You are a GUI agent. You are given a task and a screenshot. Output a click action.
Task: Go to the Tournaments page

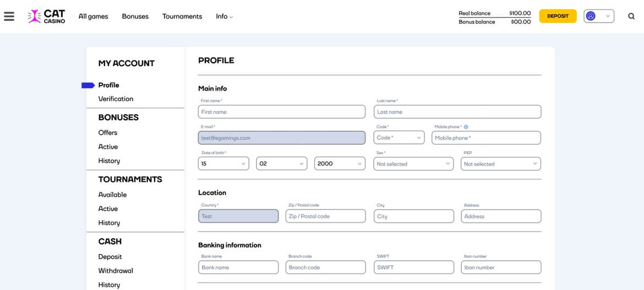(182, 17)
